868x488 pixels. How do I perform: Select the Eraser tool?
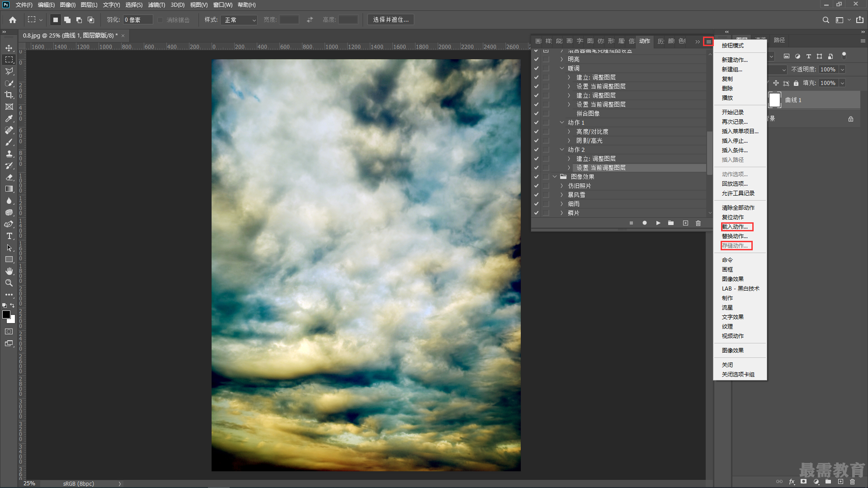tap(9, 177)
